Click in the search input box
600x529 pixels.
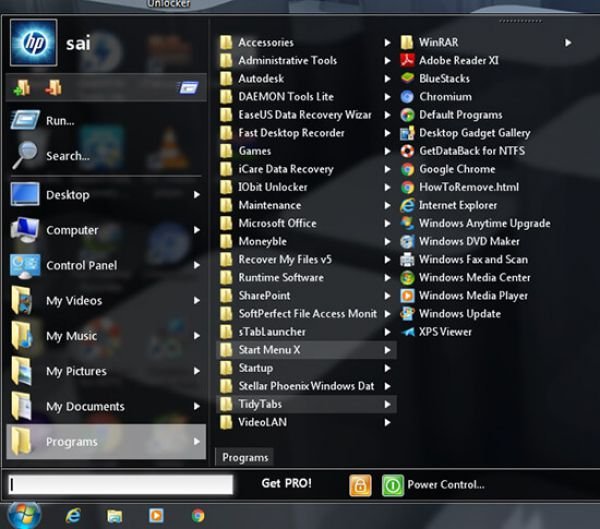[121, 485]
